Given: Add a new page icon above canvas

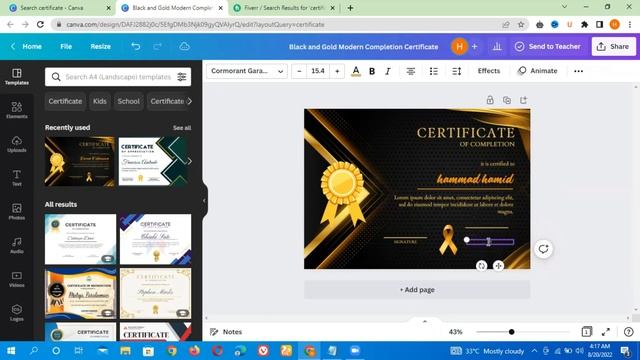Looking at the screenshot, I should [523, 100].
